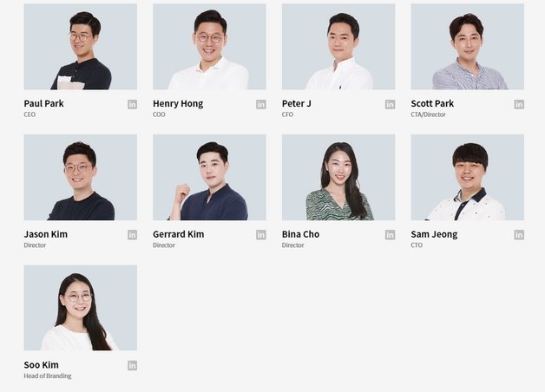545x392 pixels.
Task: Open Henry Hong's LinkedIn icon
Action: pos(261,104)
